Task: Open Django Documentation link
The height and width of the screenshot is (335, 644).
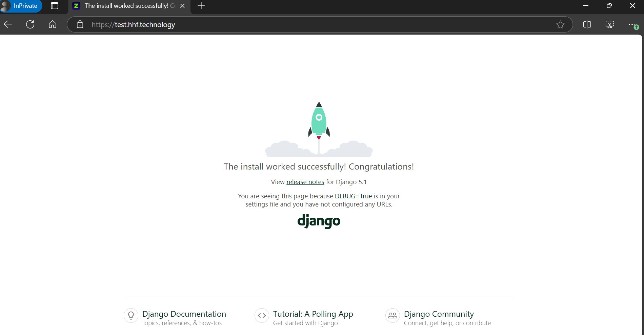Action: pos(184,314)
